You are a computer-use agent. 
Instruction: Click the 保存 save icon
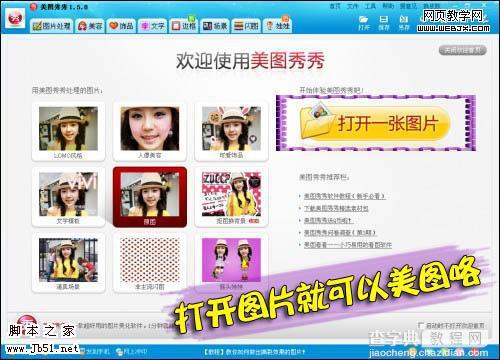tap(384, 23)
